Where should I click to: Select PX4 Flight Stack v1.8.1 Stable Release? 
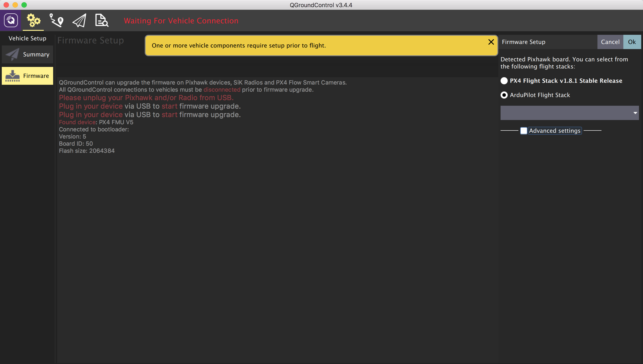tap(504, 81)
